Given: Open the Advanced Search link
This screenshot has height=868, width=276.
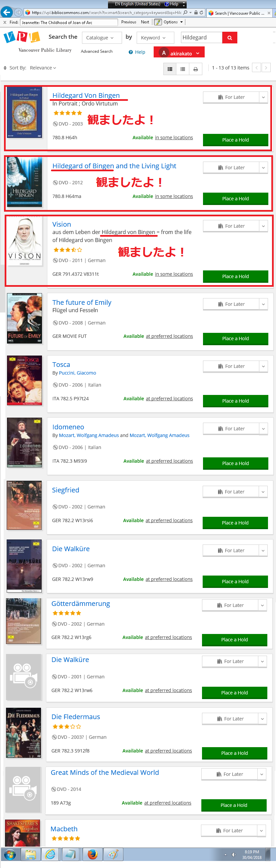Looking at the screenshot, I should click(97, 51).
